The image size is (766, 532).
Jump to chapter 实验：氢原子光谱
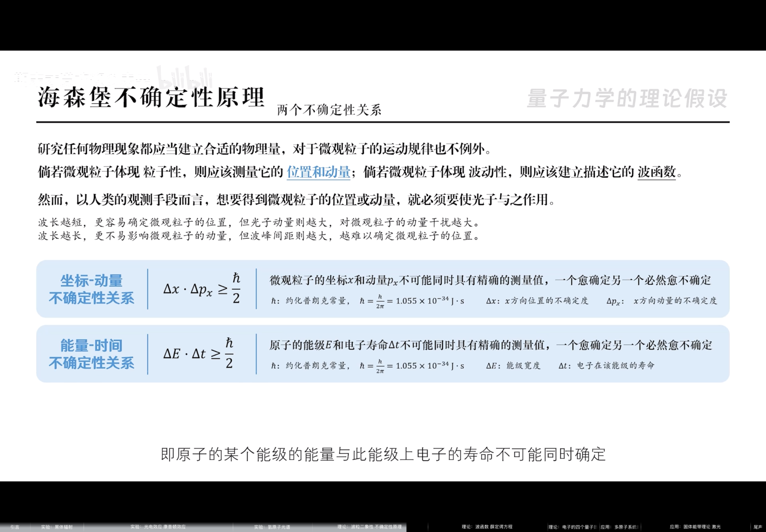(272, 527)
